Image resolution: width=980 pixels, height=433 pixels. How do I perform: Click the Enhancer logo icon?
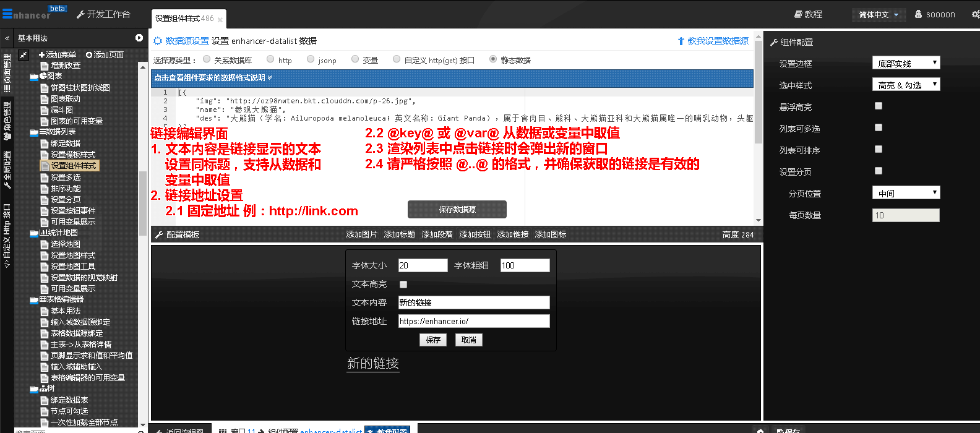[x=7, y=13]
